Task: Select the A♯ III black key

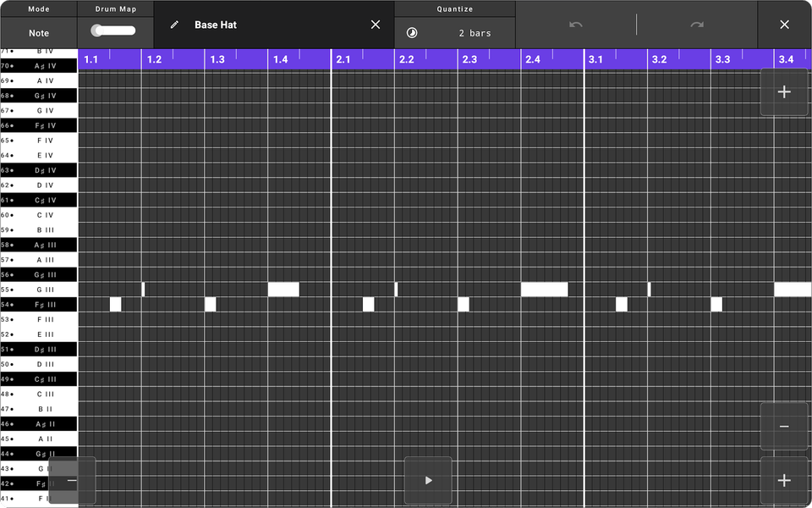Action: click(38, 245)
